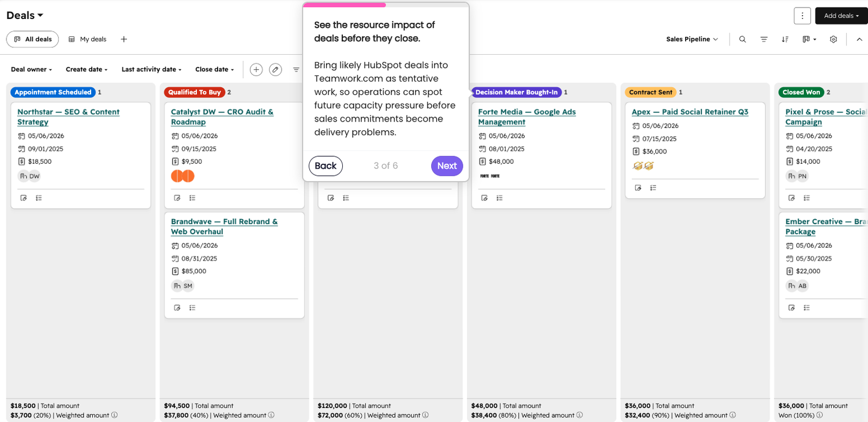Viewport: 868px width, 422px height.
Task: Switch to the My deals tab
Action: (87, 39)
